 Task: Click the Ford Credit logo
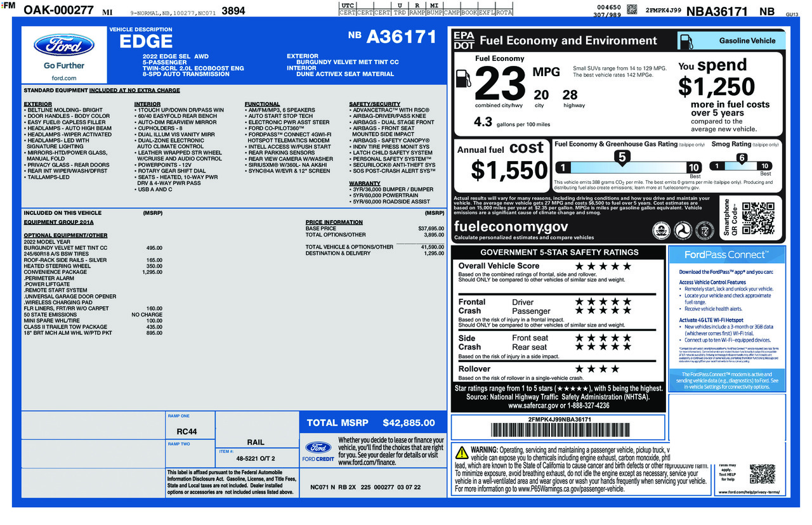tap(318, 451)
